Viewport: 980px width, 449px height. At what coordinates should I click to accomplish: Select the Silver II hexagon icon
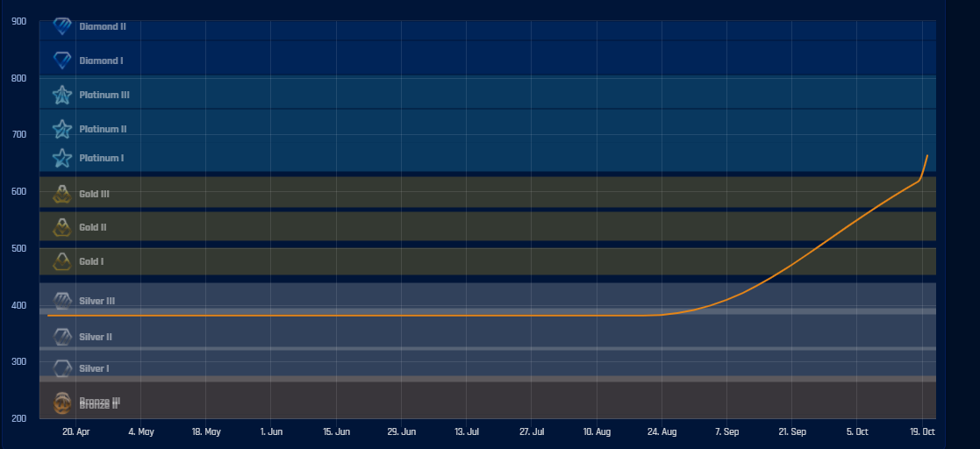pyautogui.click(x=62, y=337)
